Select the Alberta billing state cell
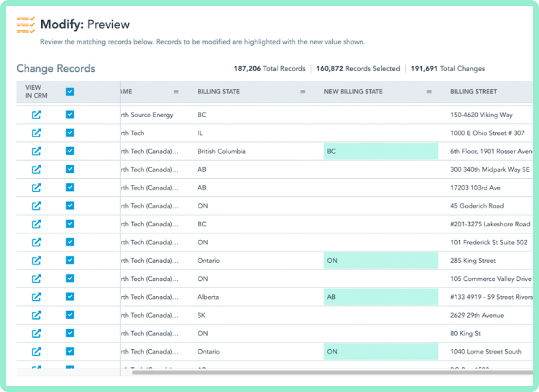 (208, 297)
